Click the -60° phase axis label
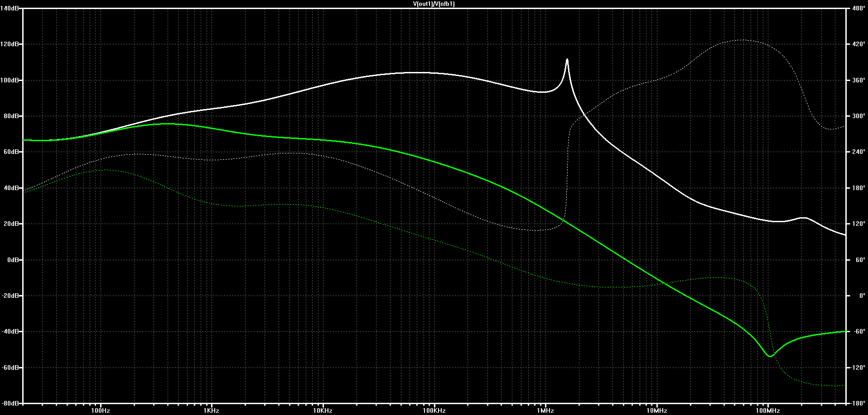The width and height of the screenshot is (868, 415). (x=858, y=331)
